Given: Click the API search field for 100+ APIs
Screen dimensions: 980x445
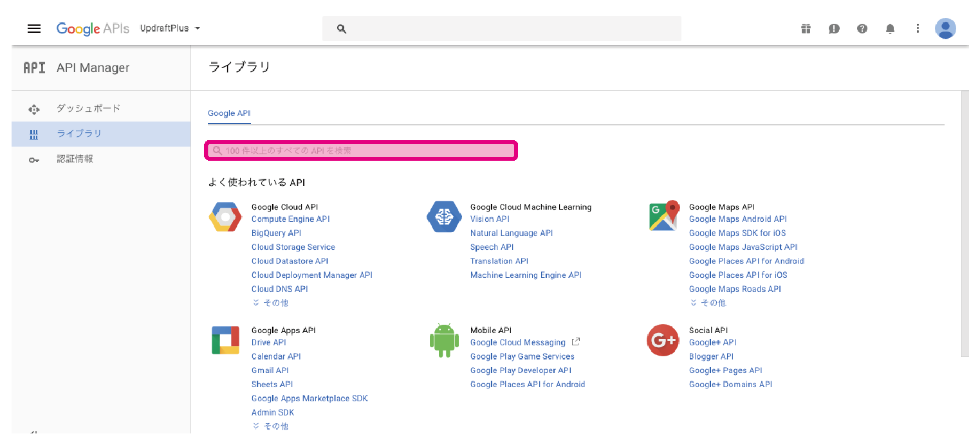Looking at the screenshot, I should click(361, 150).
